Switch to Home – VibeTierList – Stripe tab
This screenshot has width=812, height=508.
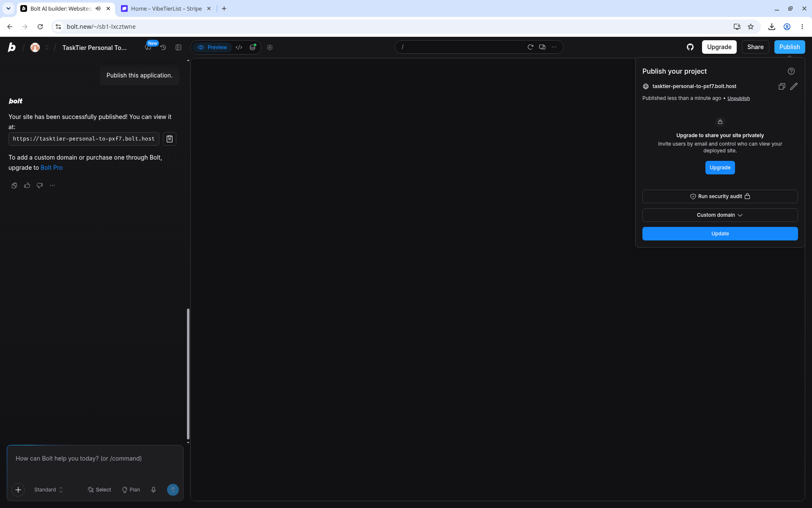[166, 8]
